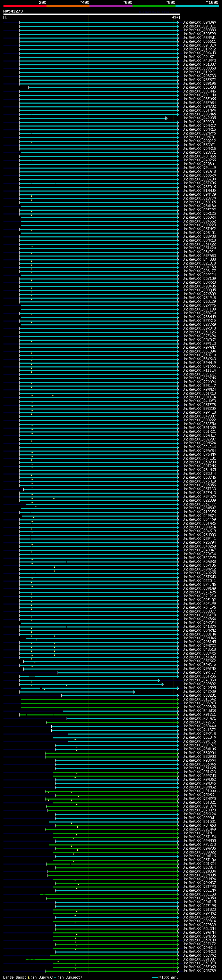Select label UniRef100_P42767
Screen dimensions: 222x980
199,722
